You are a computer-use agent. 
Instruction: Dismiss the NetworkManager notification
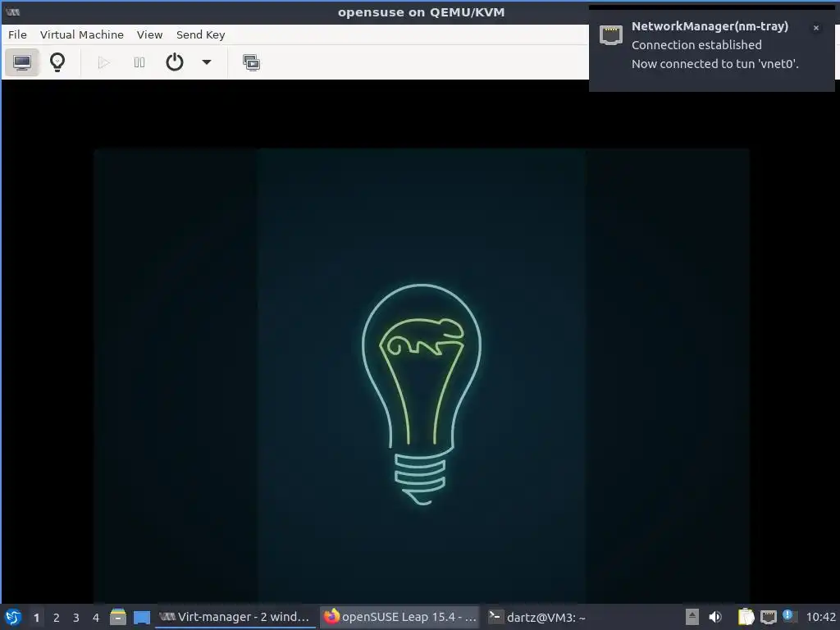(x=816, y=28)
